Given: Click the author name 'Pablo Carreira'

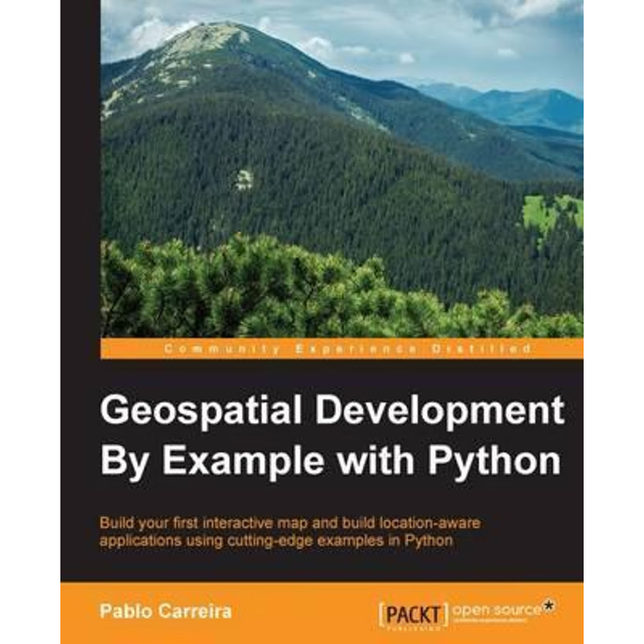Looking at the screenshot, I should point(166,611).
